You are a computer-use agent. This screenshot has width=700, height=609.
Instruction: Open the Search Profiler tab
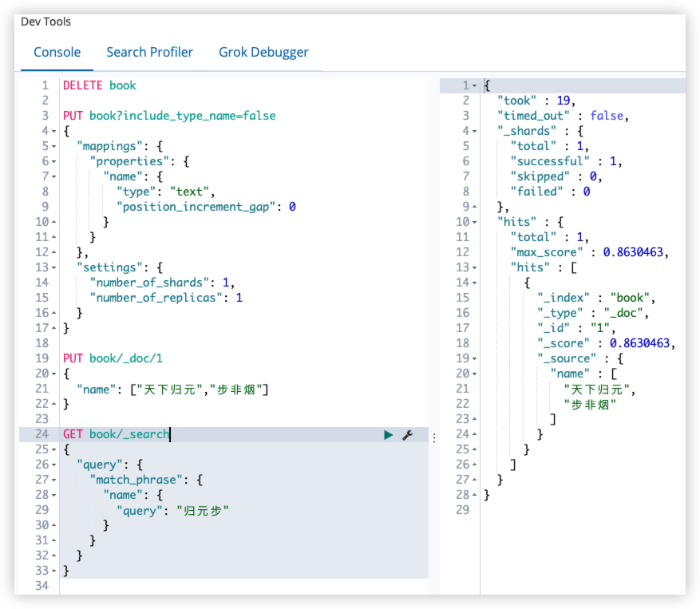click(149, 52)
